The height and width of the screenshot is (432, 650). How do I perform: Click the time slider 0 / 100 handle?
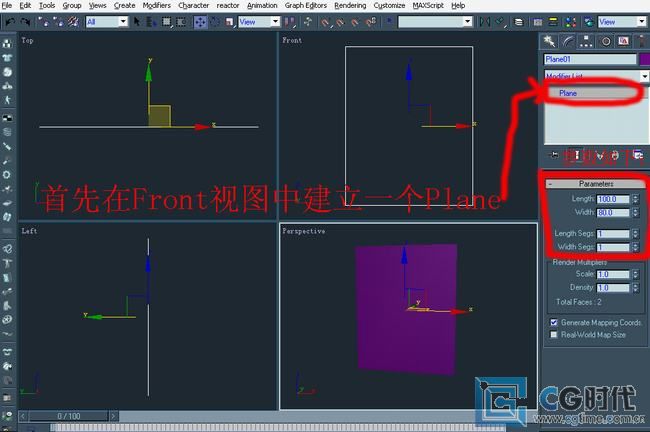point(69,416)
